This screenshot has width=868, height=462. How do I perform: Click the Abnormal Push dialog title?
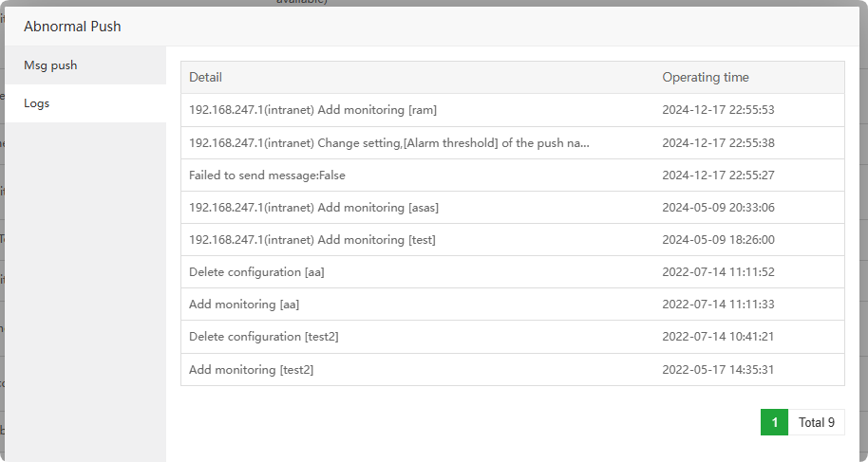click(x=72, y=27)
